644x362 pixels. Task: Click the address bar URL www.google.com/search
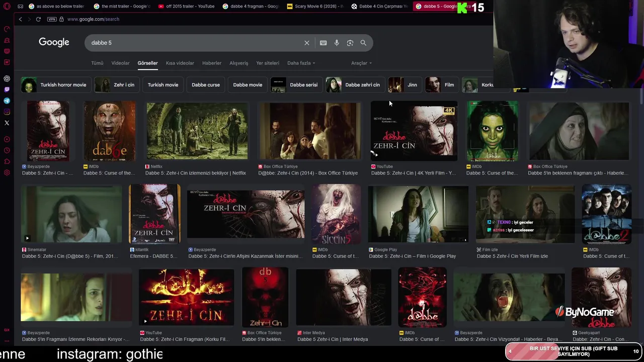click(x=93, y=19)
